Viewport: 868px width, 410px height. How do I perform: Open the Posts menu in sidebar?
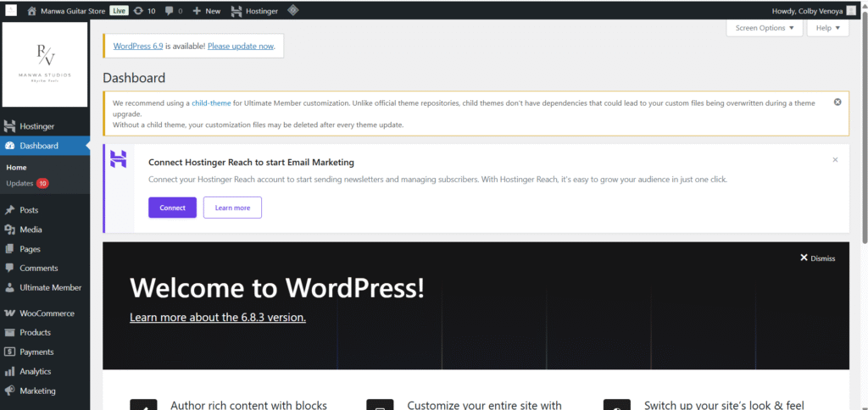pos(29,210)
